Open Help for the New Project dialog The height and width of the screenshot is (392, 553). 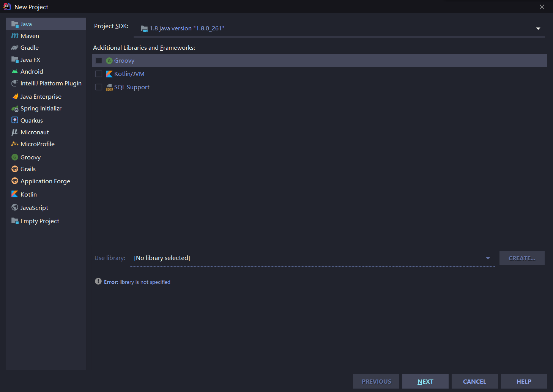[x=524, y=381]
